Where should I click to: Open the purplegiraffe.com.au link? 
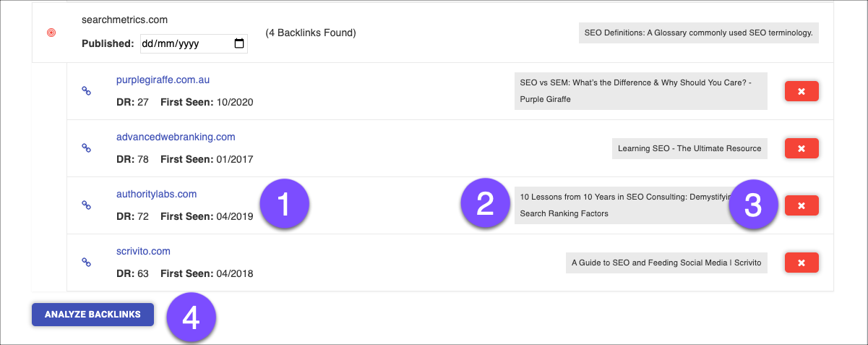pos(163,80)
